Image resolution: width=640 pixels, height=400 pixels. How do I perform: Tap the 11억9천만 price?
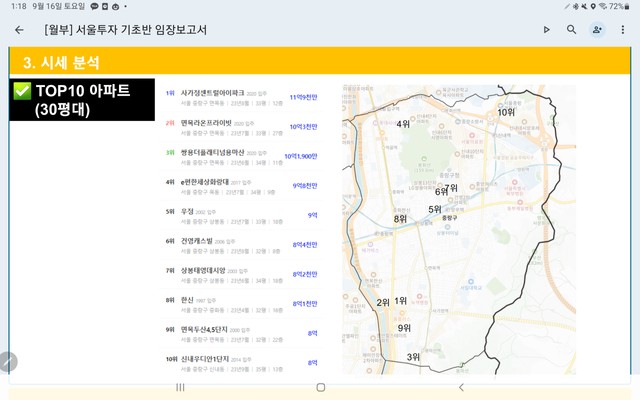pyautogui.click(x=303, y=97)
